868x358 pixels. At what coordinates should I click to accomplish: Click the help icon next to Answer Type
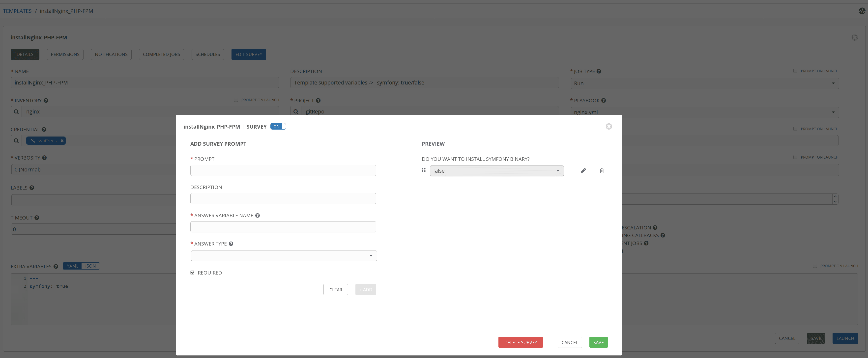231,244
